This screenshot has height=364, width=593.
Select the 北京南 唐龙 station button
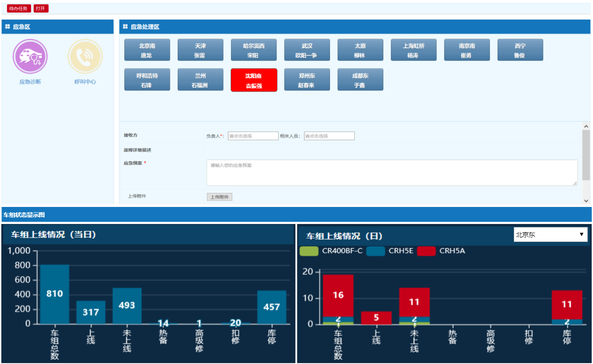147,50
